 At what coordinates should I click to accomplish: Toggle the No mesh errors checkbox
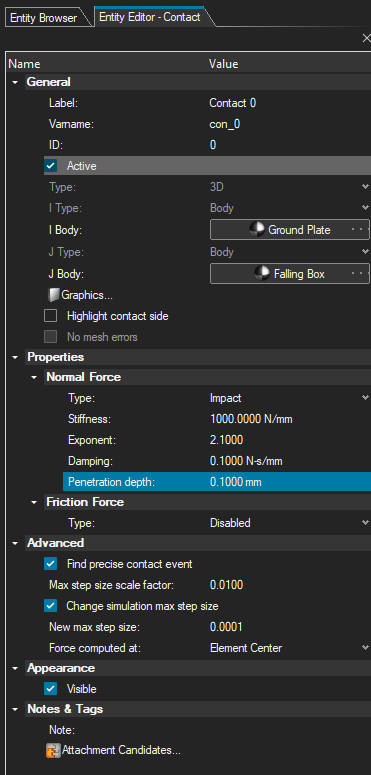(50, 337)
